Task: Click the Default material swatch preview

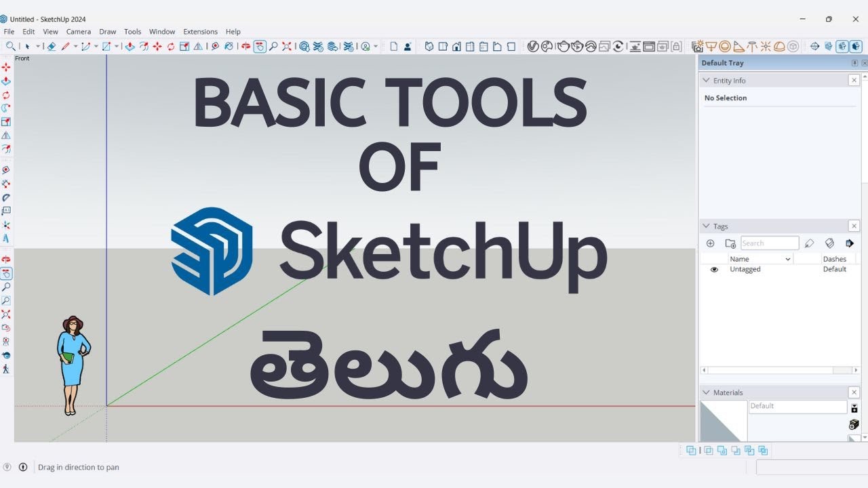Action: (724, 421)
